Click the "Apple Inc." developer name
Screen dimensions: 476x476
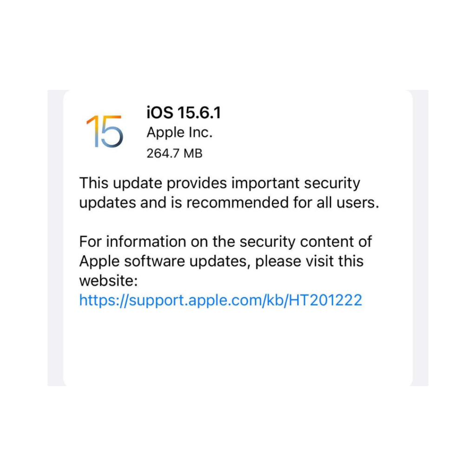coord(179,132)
